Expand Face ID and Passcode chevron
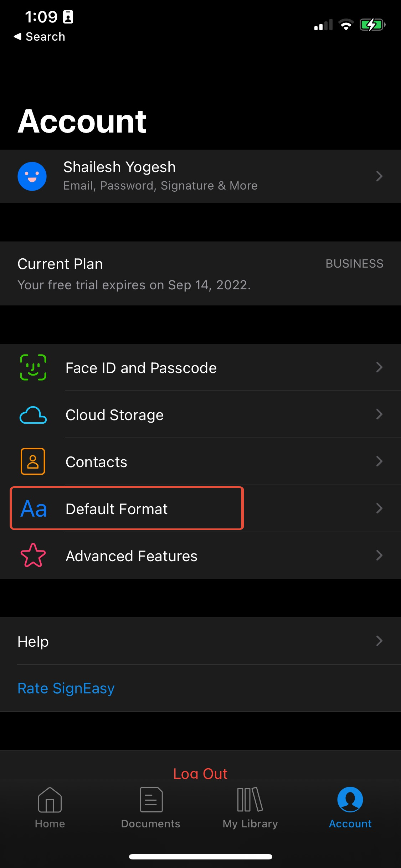 point(380,367)
